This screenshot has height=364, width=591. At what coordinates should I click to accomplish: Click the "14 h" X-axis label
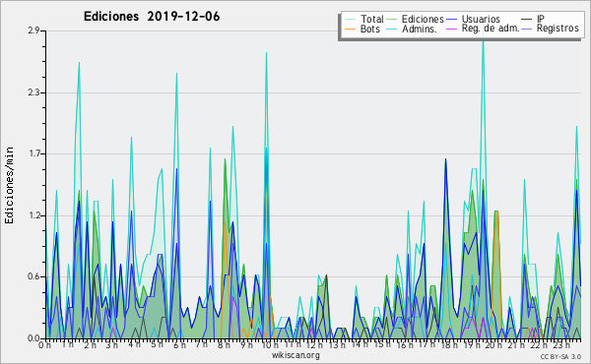click(x=360, y=344)
